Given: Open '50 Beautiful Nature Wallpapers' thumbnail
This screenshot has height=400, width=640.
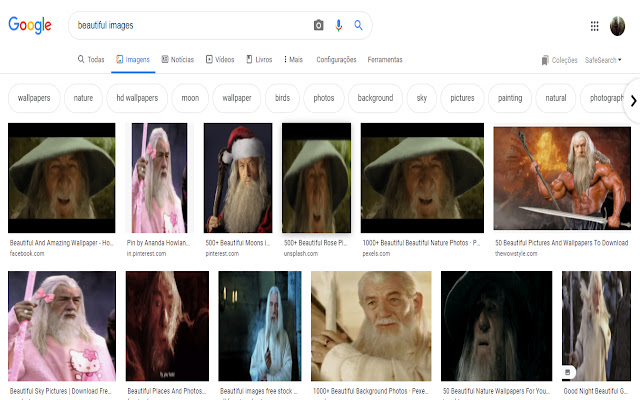Looking at the screenshot, I should [496, 326].
